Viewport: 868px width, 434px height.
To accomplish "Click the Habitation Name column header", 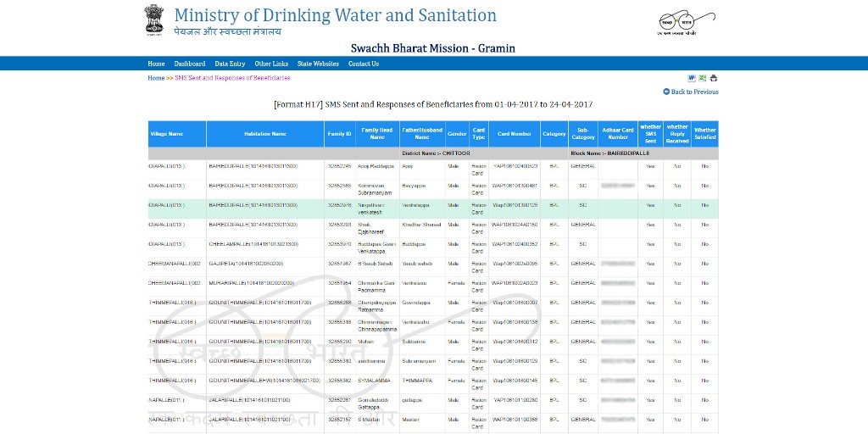I will point(265,134).
